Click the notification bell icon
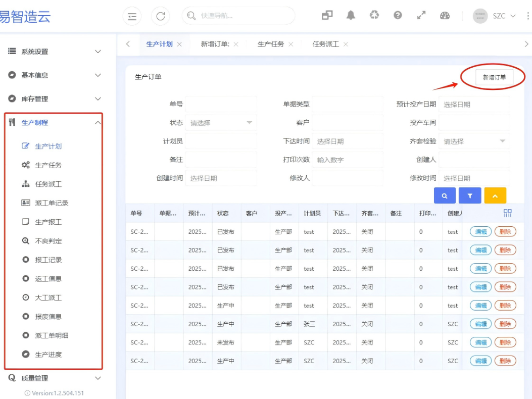This screenshot has height=399, width=532. click(x=351, y=16)
